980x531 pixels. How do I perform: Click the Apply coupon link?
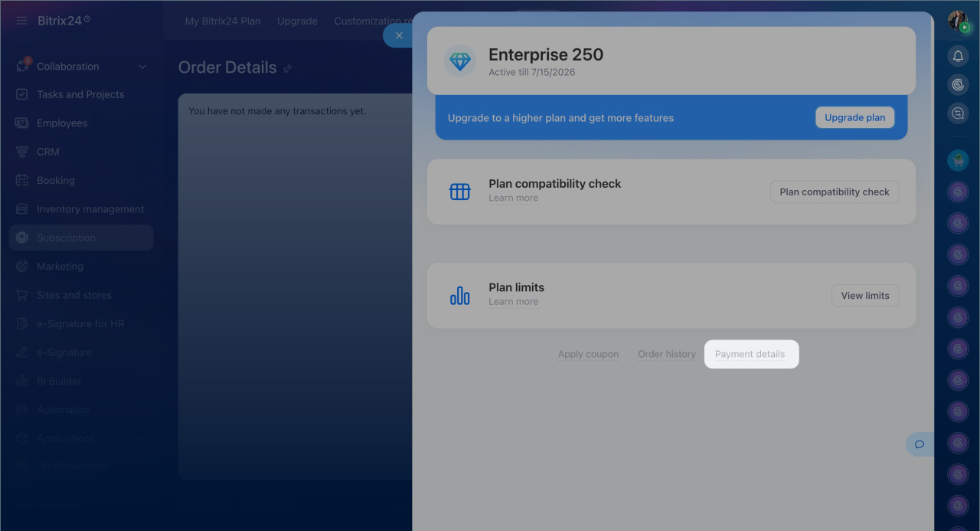pos(588,354)
